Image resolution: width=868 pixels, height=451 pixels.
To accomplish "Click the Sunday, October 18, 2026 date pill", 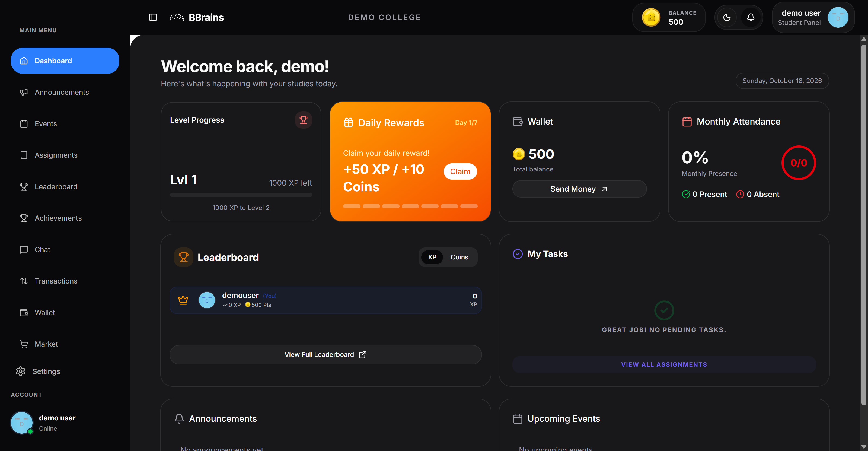I will point(782,81).
